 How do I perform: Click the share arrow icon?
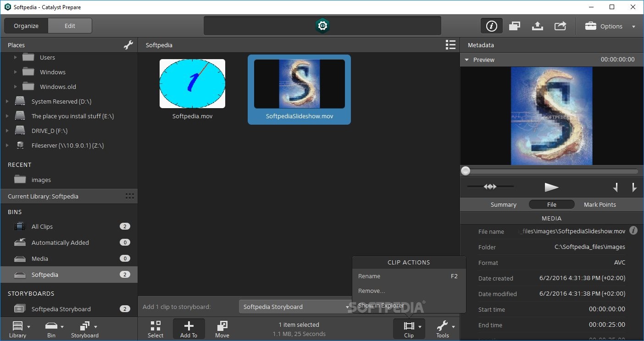click(560, 26)
